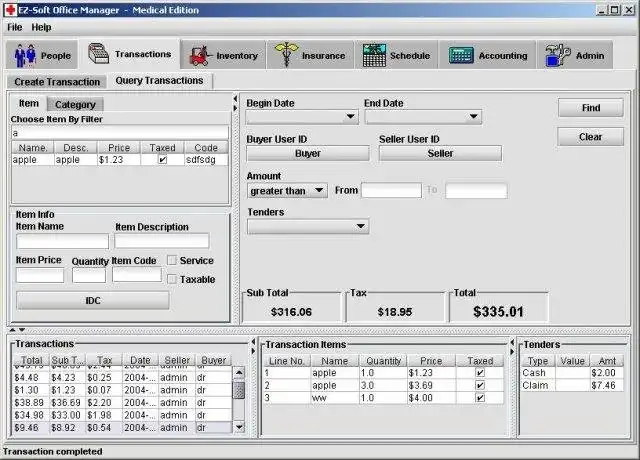The width and height of the screenshot is (640, 460).
Task: Click the Quantity input field
Action: coord(89,275)
